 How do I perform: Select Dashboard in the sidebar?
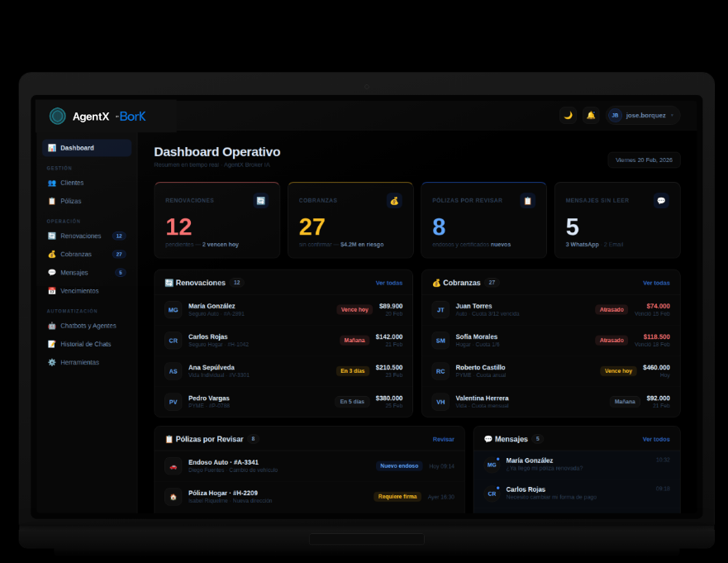pyautogui.click(x=86, y=148)
